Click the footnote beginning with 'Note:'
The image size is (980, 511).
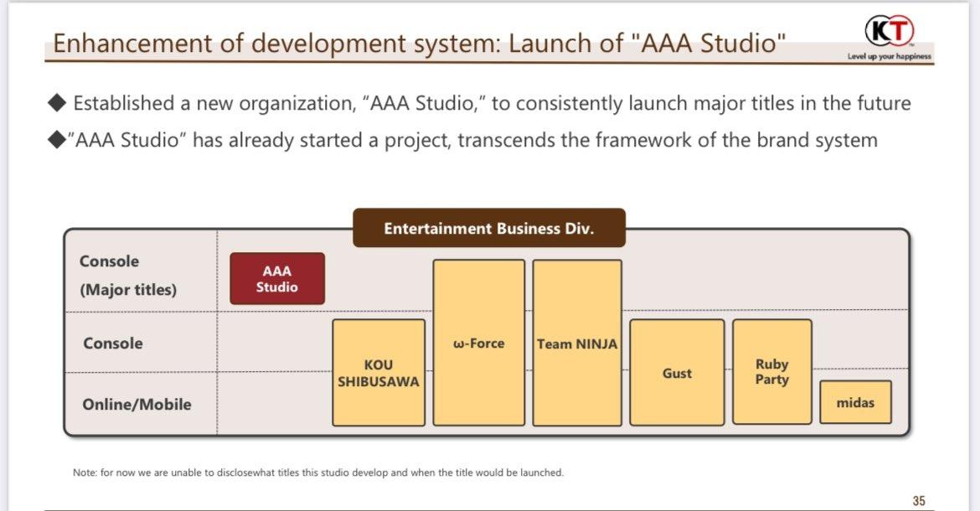point(318,472)
